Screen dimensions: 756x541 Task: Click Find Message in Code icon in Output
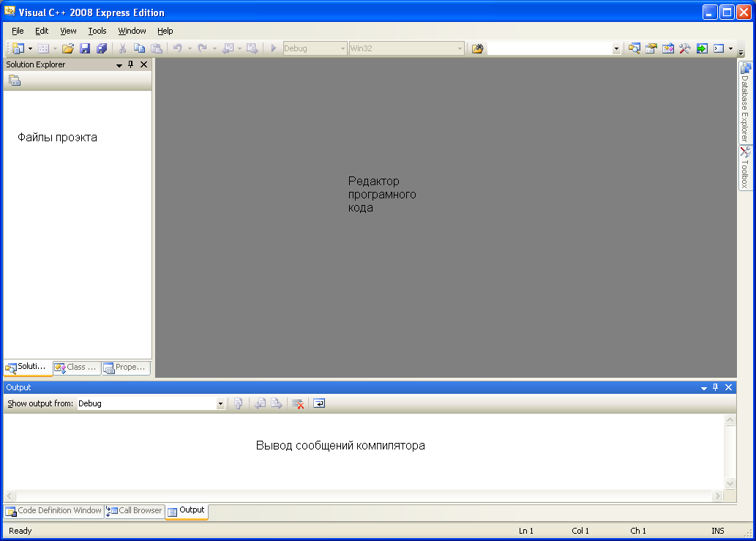coord(238,403)
